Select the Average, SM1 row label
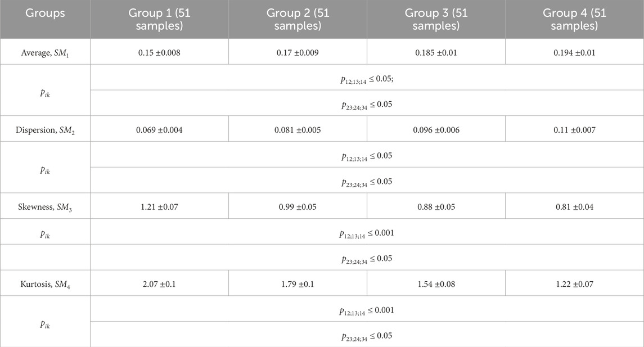644x347 pixels. point(45,53)
